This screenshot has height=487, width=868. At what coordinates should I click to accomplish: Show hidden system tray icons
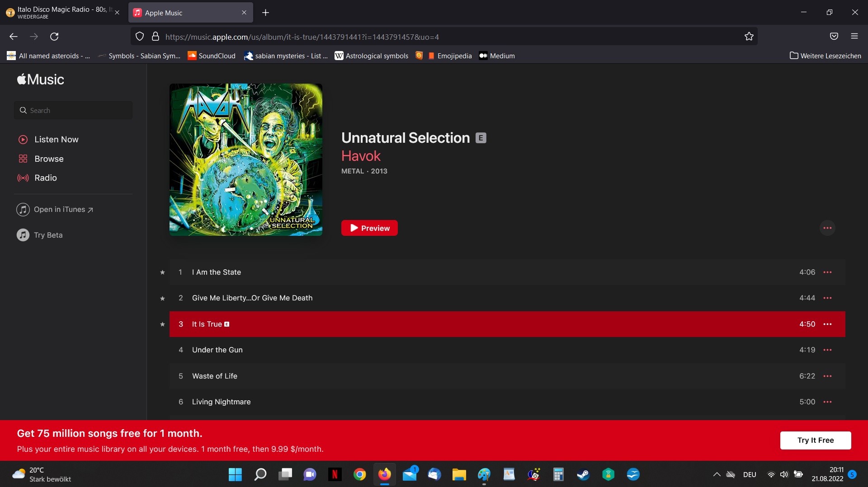click(x=717, y=474)
